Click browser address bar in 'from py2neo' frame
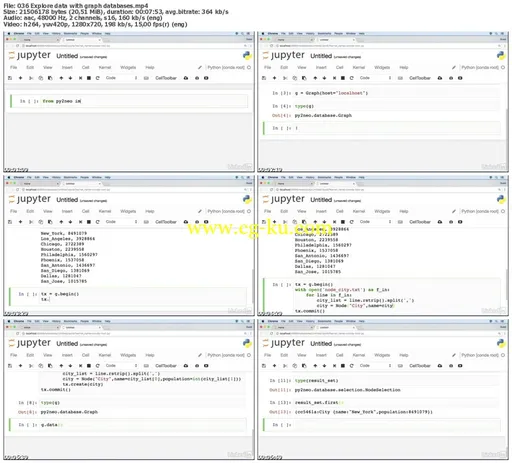Viewport: 512px width, 463px height. [x=133, y=46]
